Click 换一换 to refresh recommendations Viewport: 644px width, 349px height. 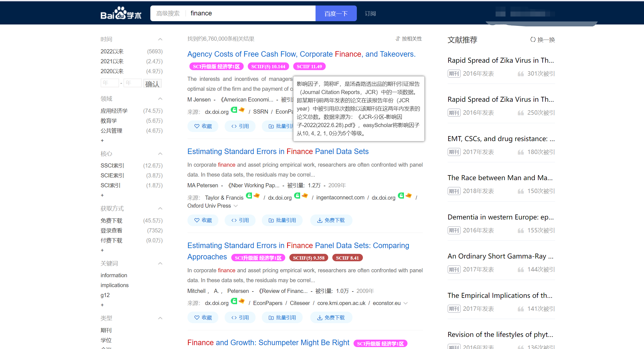tap(546, 40)
